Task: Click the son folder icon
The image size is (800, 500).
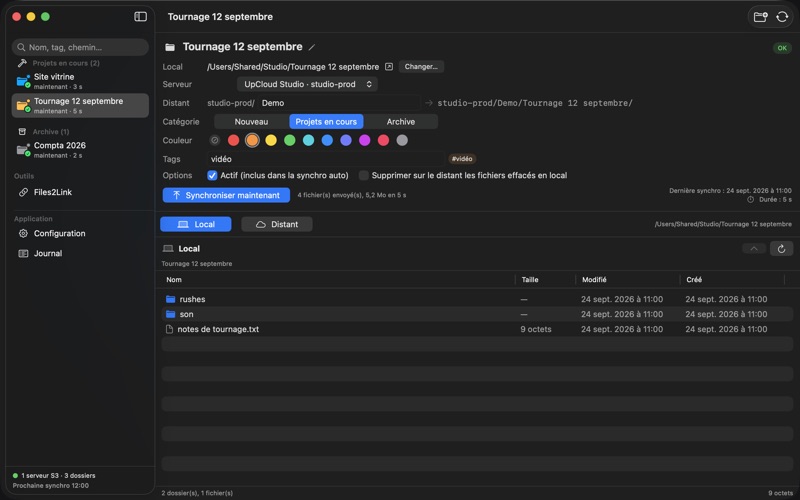Action: pos(170,314)
